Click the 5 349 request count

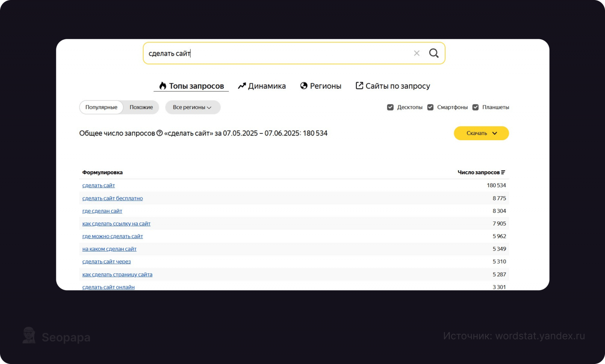click(499, 249)
